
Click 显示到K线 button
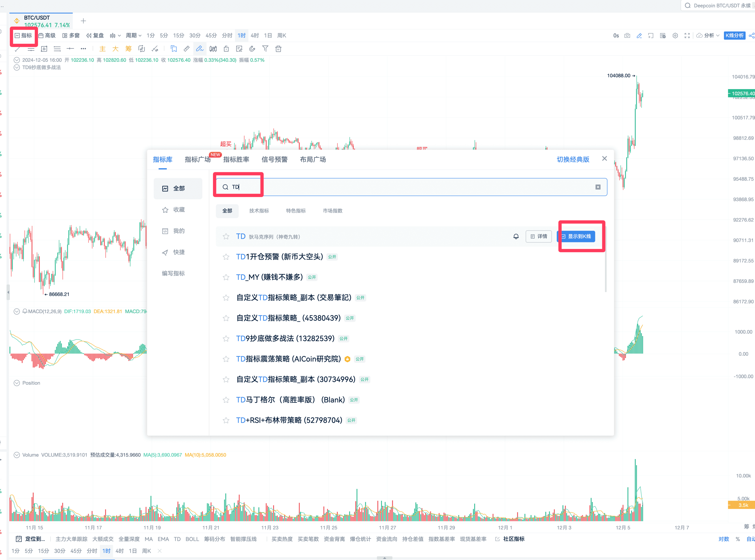pos(576,237)
